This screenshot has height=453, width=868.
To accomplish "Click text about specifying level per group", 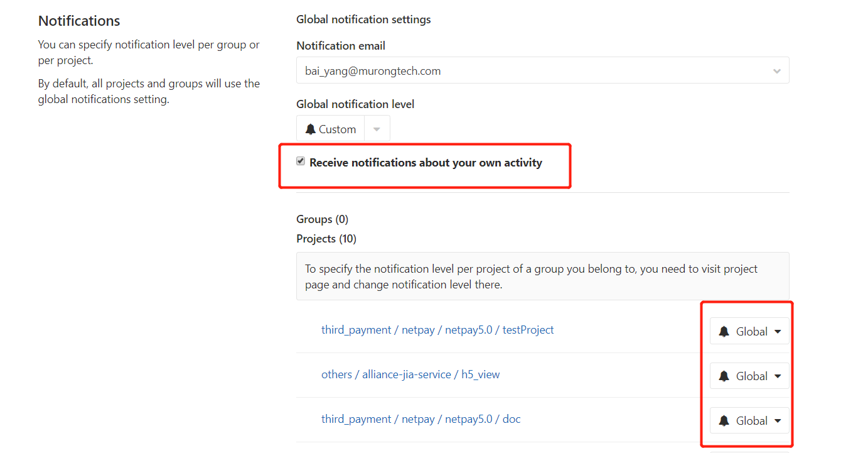I will click(x=149, y=53).
